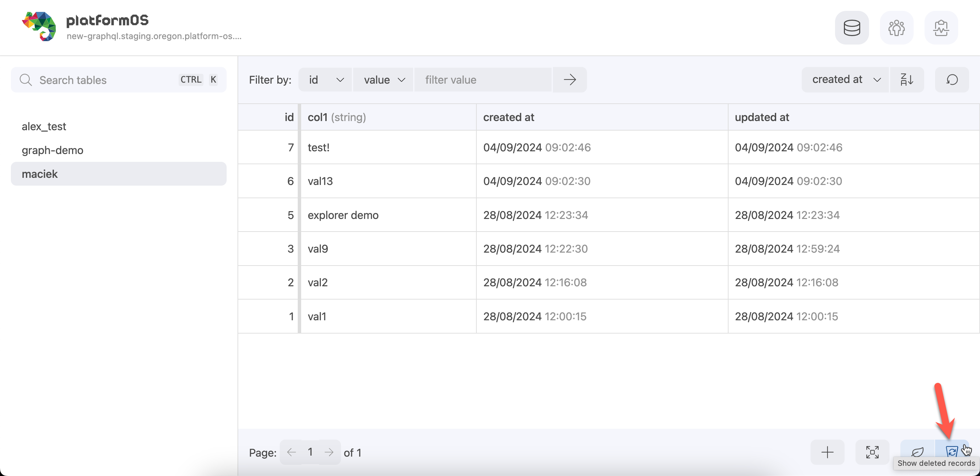Click the platformOS logo

pos(40,26)
